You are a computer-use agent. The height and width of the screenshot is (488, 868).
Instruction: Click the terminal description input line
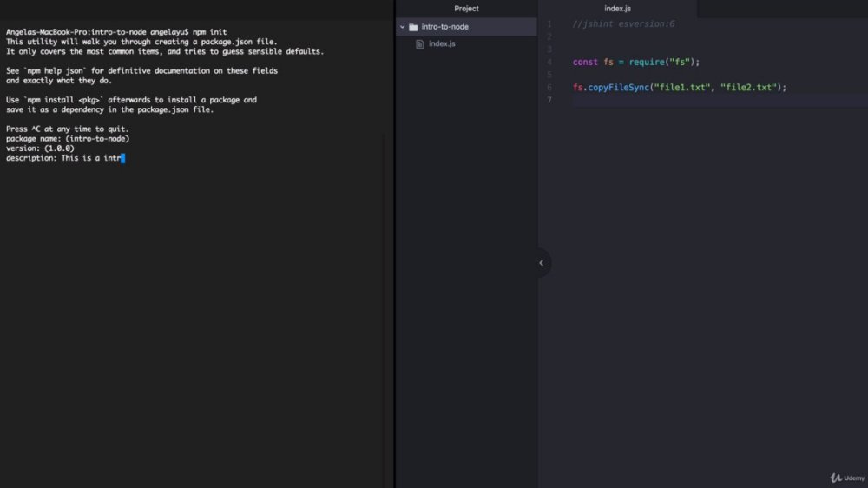(x=65, y=158)
